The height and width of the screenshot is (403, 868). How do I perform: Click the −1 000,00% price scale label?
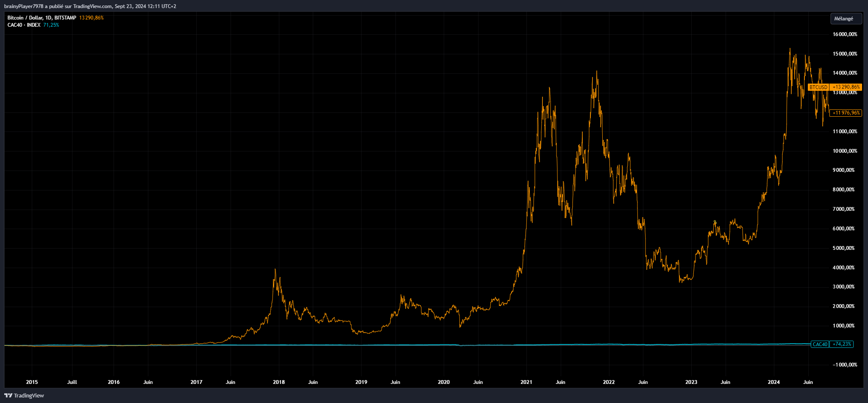click(845, 364)
